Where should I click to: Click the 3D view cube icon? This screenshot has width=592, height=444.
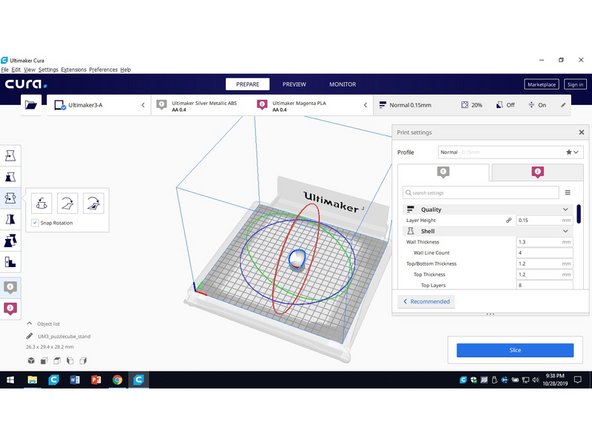click(31, 361)
